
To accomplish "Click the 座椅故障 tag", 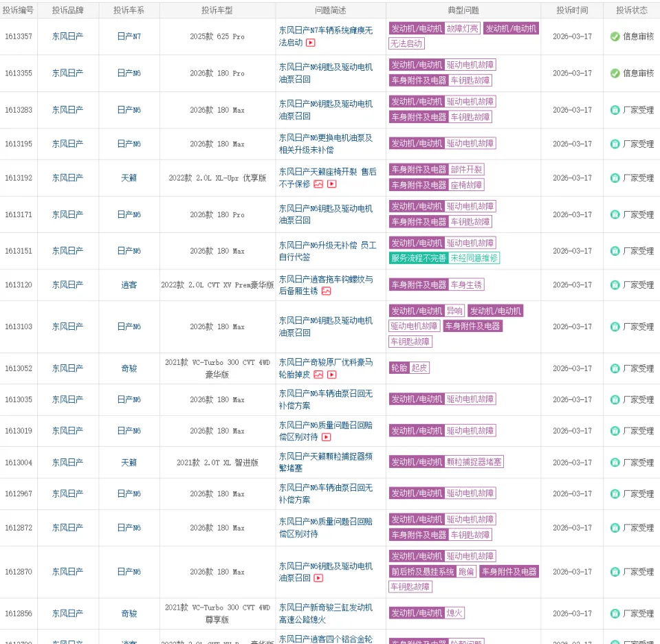I will click(x=466, y=185).
